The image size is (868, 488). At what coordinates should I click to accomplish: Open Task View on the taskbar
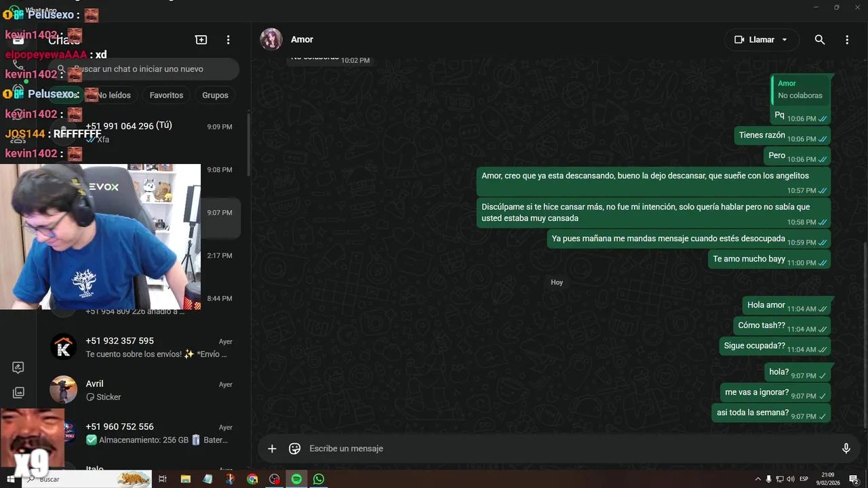click(x=163, y=479)
